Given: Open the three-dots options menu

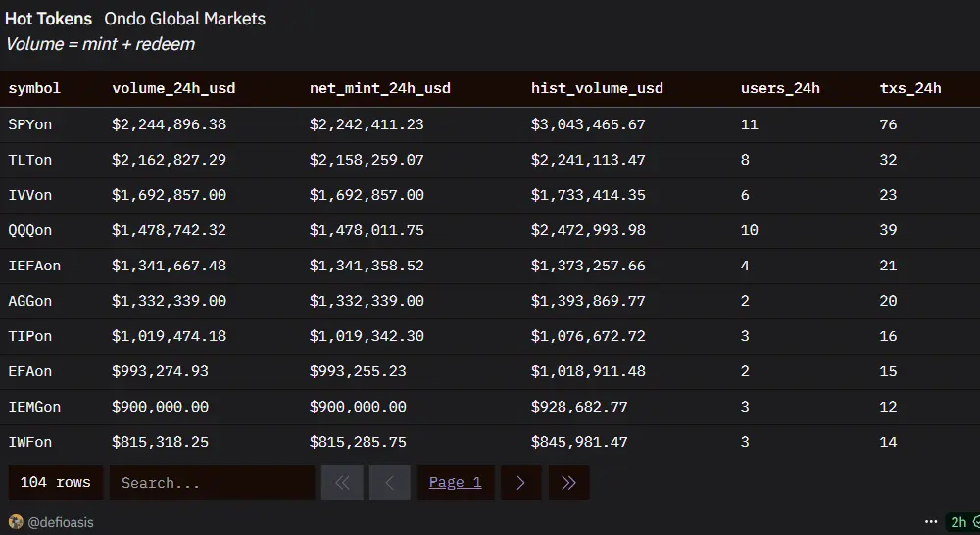Looking at the screenshot, I should pyautogui.click(x=931, y=522).
